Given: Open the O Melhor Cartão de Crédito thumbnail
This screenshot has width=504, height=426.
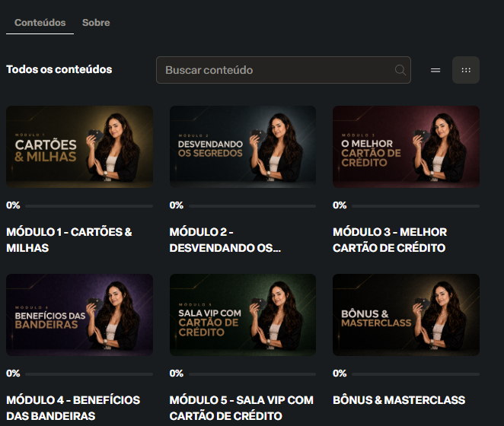Looking at the screenshot, I should pyautogui.click(x=406, y=147).
